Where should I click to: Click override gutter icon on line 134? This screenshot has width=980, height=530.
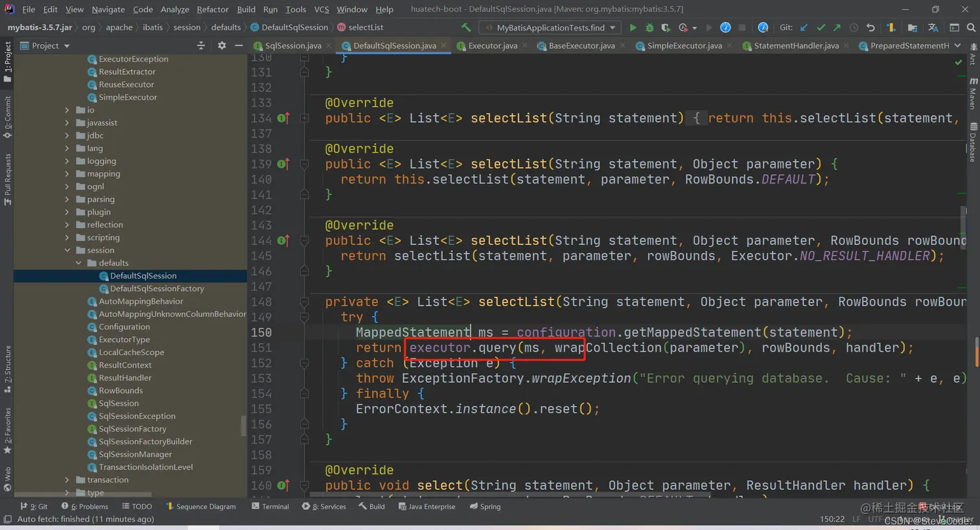point(283,118)
